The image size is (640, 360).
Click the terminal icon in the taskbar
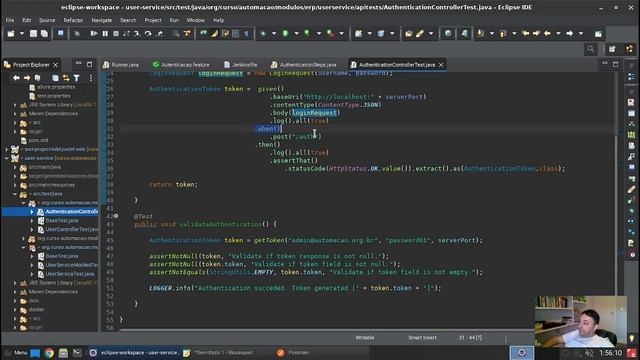coord(77,353)
